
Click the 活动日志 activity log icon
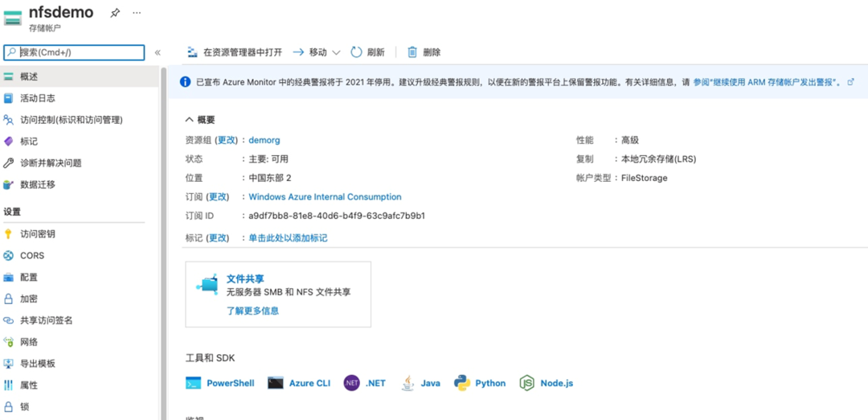coord(8,98)
